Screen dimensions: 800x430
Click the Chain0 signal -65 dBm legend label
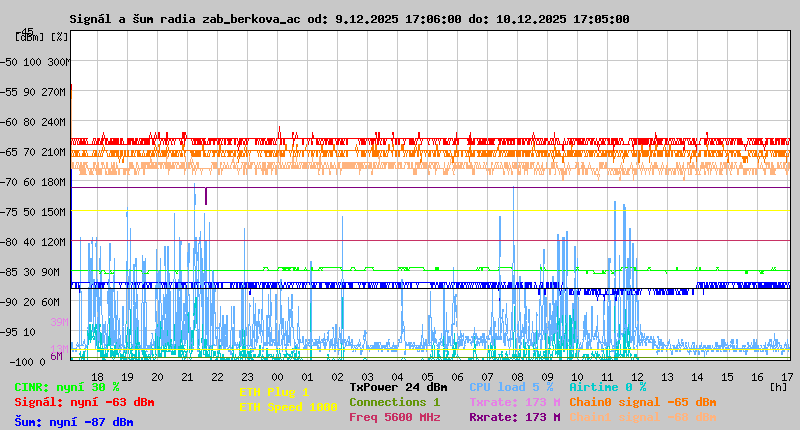click(x=642, y=402)
